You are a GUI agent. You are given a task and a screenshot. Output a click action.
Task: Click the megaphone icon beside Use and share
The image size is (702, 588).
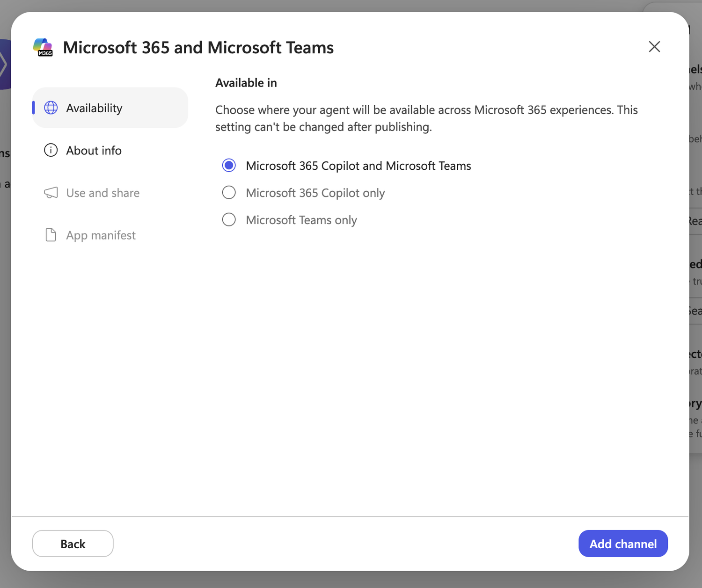tap(51, 193)
